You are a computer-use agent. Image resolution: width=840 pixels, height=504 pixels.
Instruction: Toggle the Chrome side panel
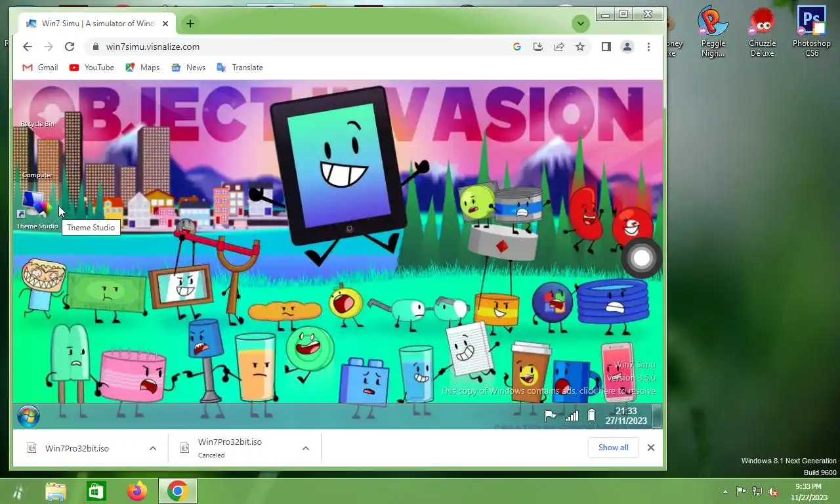(x=606, y=47)
